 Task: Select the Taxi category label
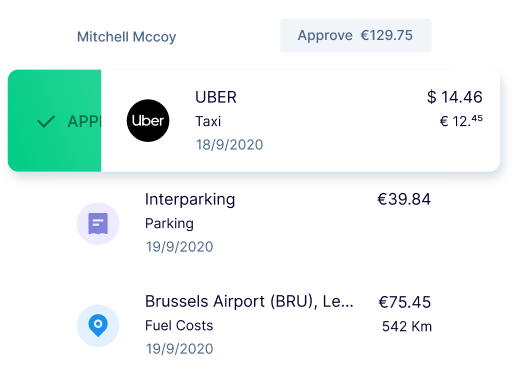208,121
